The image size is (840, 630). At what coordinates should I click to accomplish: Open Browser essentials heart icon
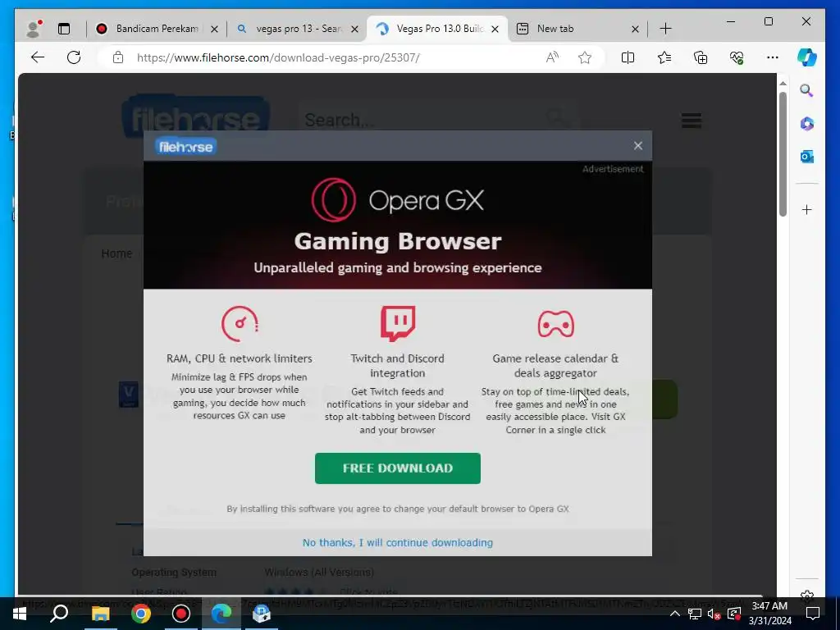(737, 57)
